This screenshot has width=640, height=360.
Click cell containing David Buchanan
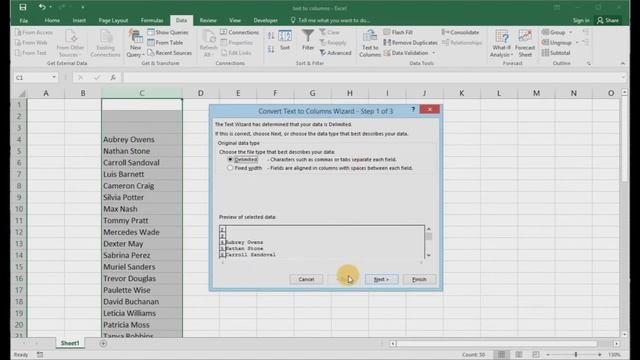coord(142,302)
